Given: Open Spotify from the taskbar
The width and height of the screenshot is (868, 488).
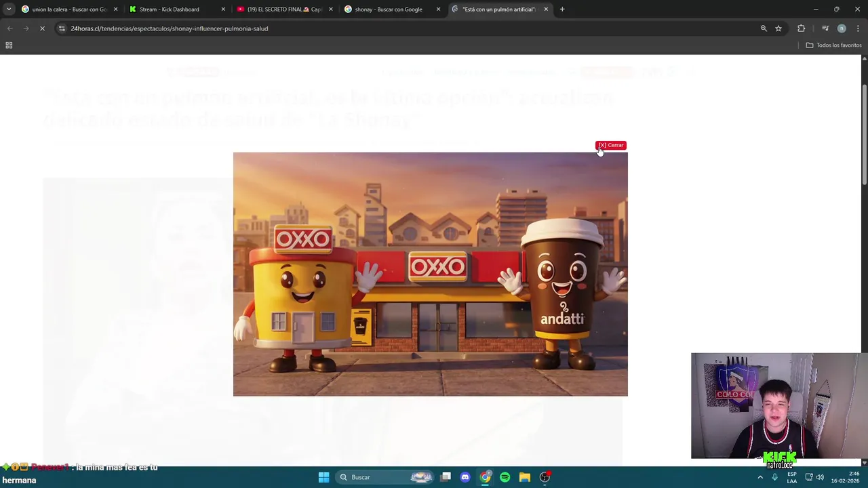Looking at the screenshot, I should point(505,477).
